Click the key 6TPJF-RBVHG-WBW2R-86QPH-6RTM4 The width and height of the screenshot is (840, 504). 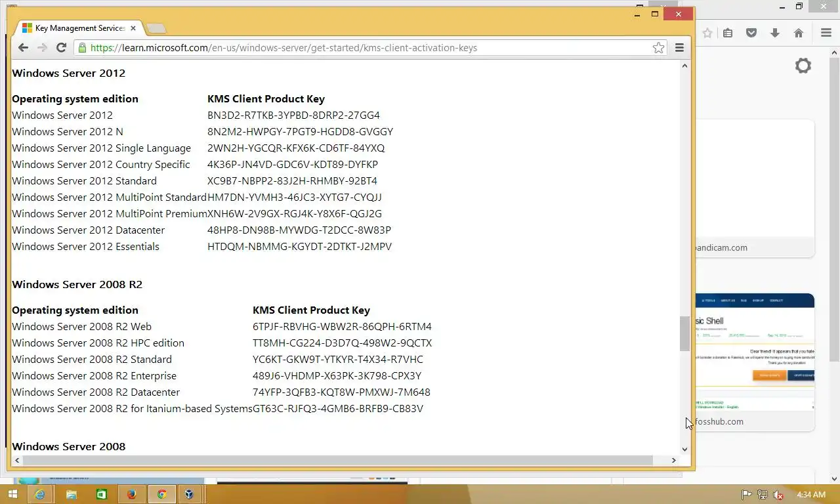[342, 327]
